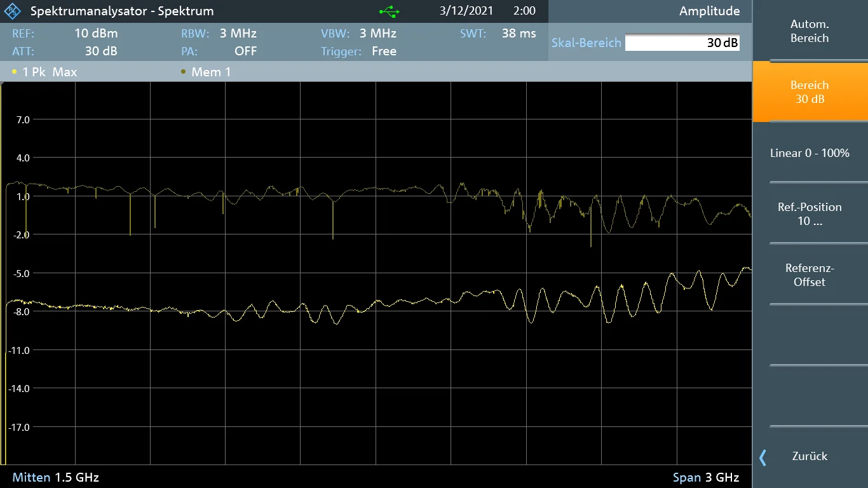Viewport: 868px width, 488px height.
Task: Click the SWT value 38 ms
Action: [x=519, y=34]
